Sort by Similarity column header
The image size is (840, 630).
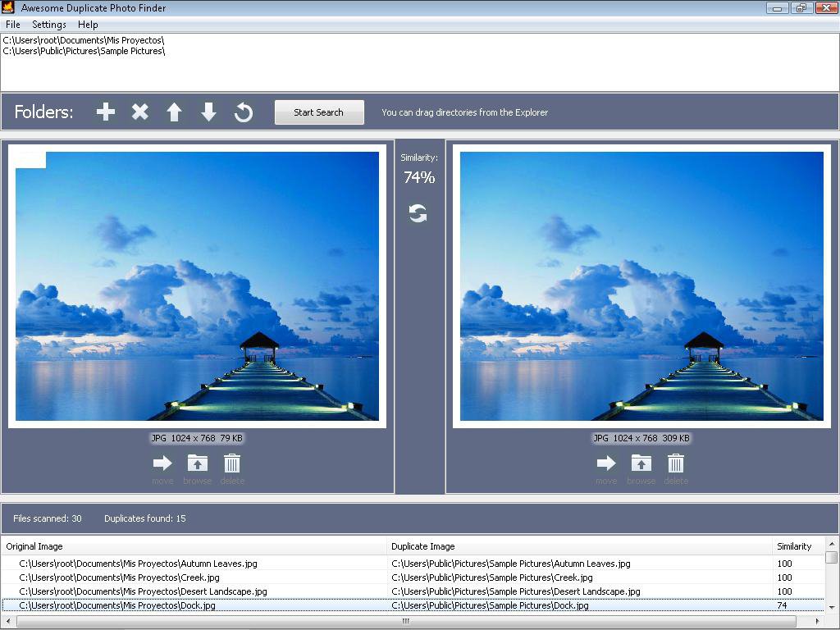798,546
